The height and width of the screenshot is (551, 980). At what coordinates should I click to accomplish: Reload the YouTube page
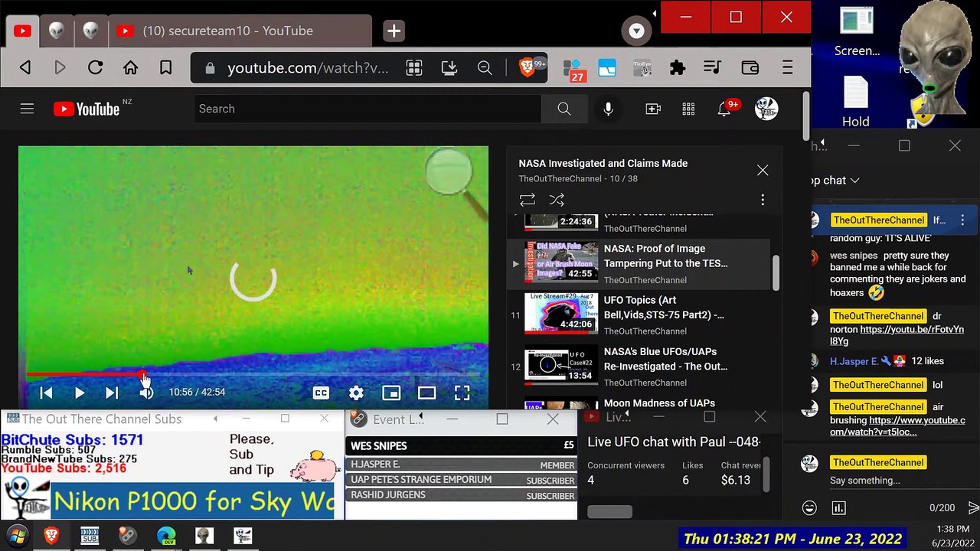tap(95, 68)
